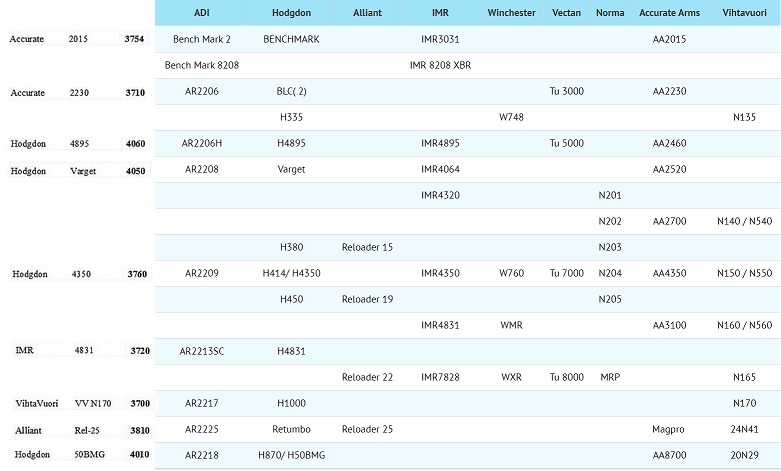Select the IMR3031 cell
Screen dimensions: 781x471
point(440,39)
